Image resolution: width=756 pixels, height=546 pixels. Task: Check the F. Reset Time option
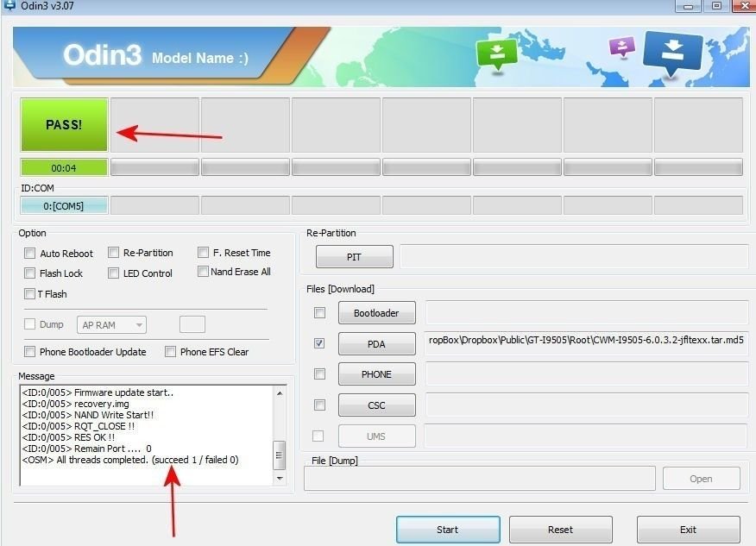(x=204, y=253)
